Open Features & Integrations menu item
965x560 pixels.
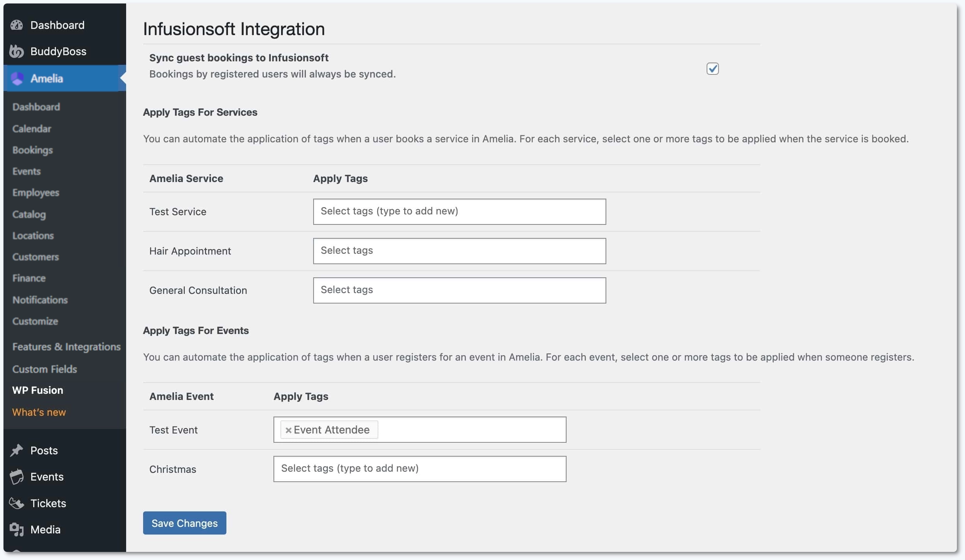click(x=66, y=346)
